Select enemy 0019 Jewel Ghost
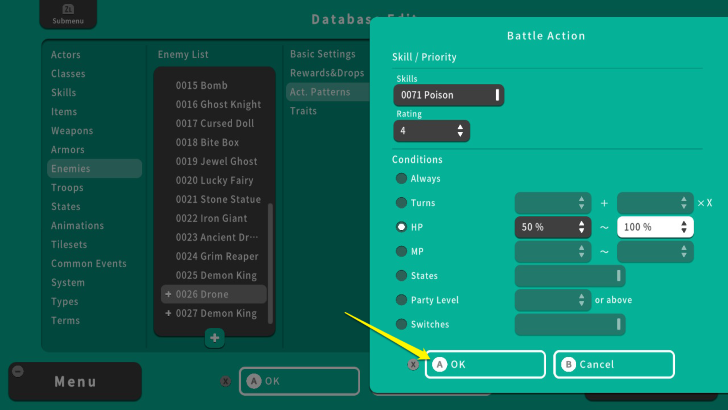Image resolution: width=728 pixels, height=410 pixels. coord(214,162)
